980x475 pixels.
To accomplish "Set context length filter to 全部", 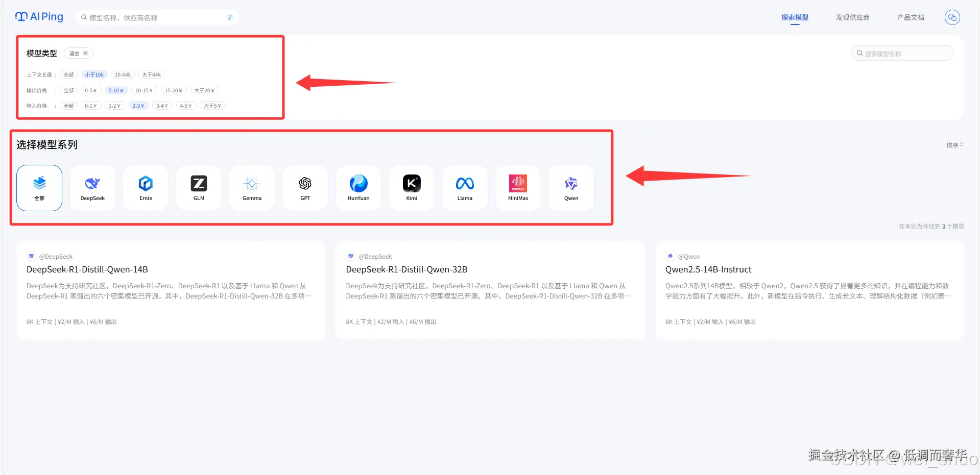I will tap(68, 74).
